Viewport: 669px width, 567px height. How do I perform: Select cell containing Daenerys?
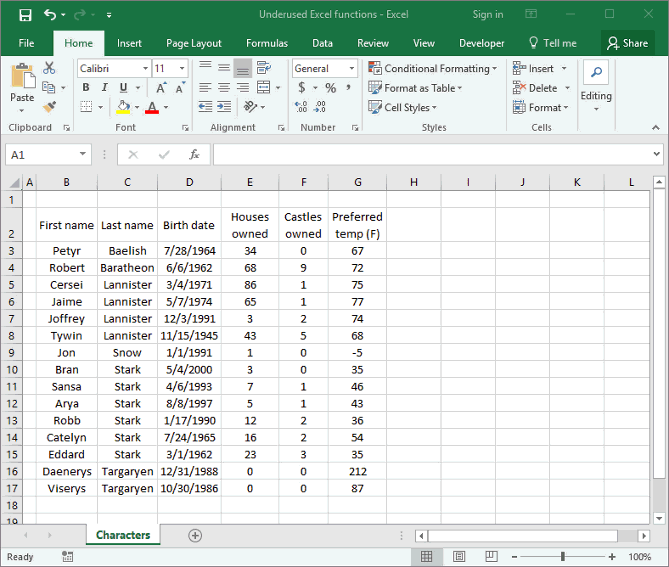(x=66, y=471)
